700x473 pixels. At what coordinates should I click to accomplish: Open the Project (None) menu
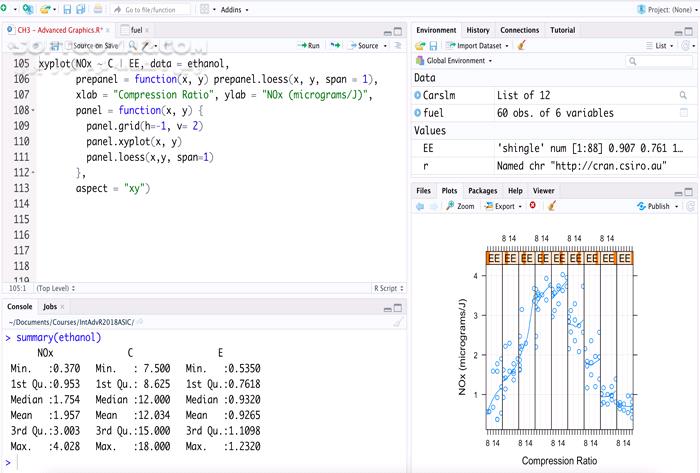pyautogui.click(x=667, y=9)
